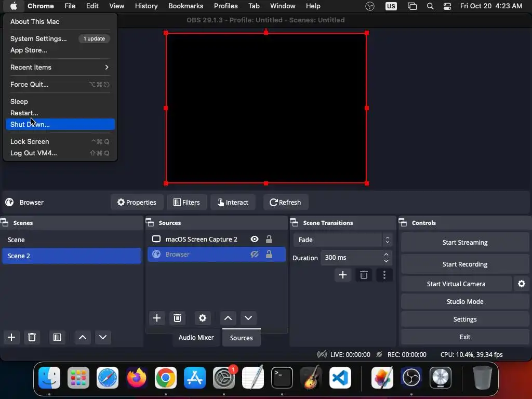Choose Shut Down… from Apple menu
Viewport: 532px width, 399px height.
pos(60,124)
